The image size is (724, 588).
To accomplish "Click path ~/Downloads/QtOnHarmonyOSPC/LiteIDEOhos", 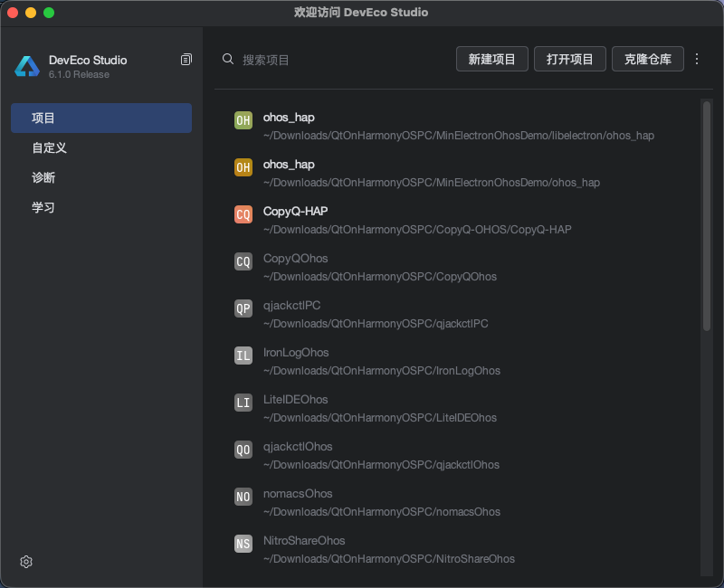I will click(380, 418).
